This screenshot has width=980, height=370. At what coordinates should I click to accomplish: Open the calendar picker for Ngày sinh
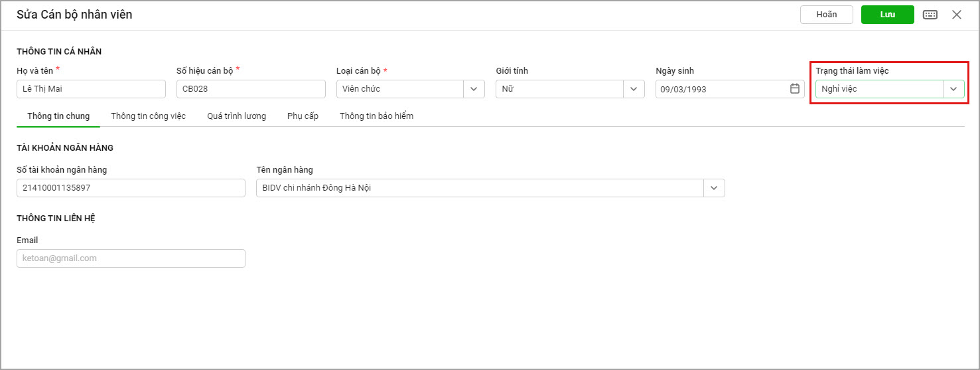pyautogui.click(x=795, y=88)
